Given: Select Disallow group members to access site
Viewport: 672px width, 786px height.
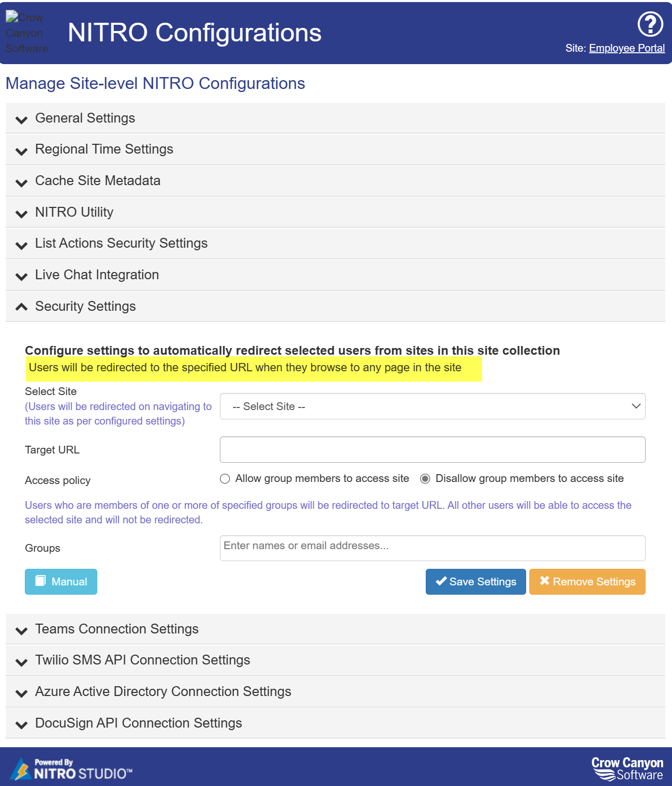Looking at the screenshot, I should coord(425,479).
